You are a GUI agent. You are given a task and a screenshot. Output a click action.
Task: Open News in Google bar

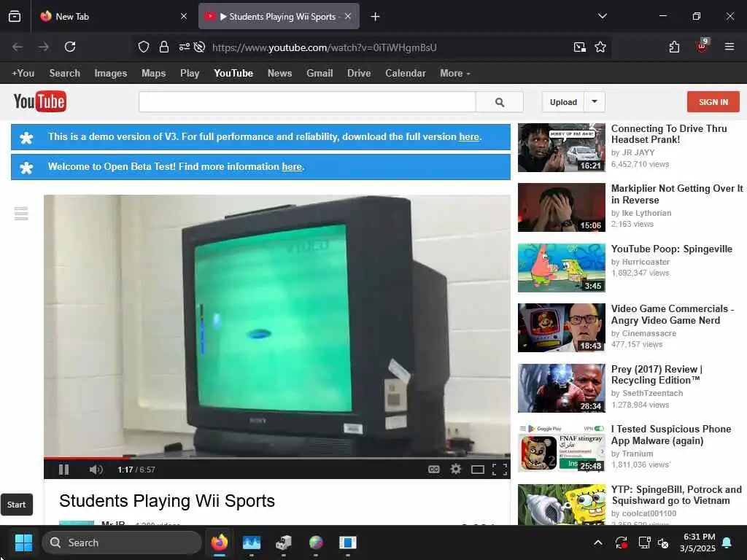point(279,74)
